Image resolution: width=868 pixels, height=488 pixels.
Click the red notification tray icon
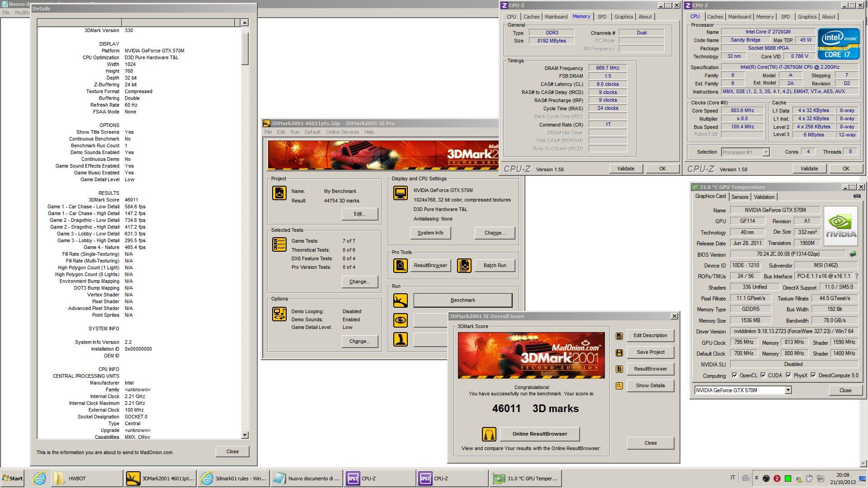click(x=777, y=479)
